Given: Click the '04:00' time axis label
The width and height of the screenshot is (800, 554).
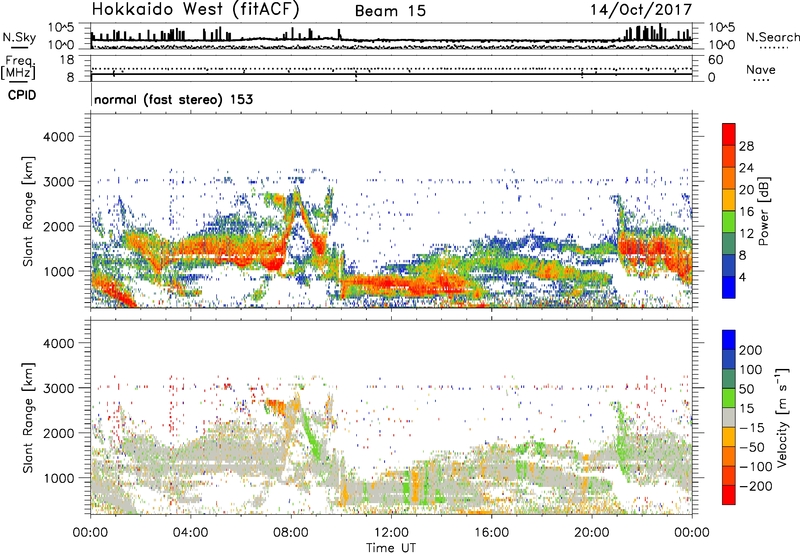Looking at the screenshot, I should (190, 533).
